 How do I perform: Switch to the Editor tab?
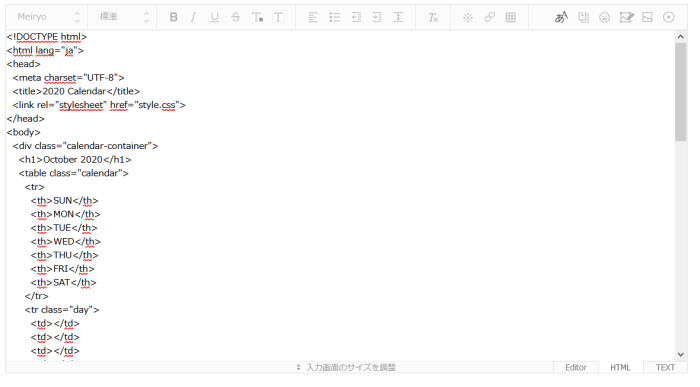pyautogui.click(x=575, y=367)
